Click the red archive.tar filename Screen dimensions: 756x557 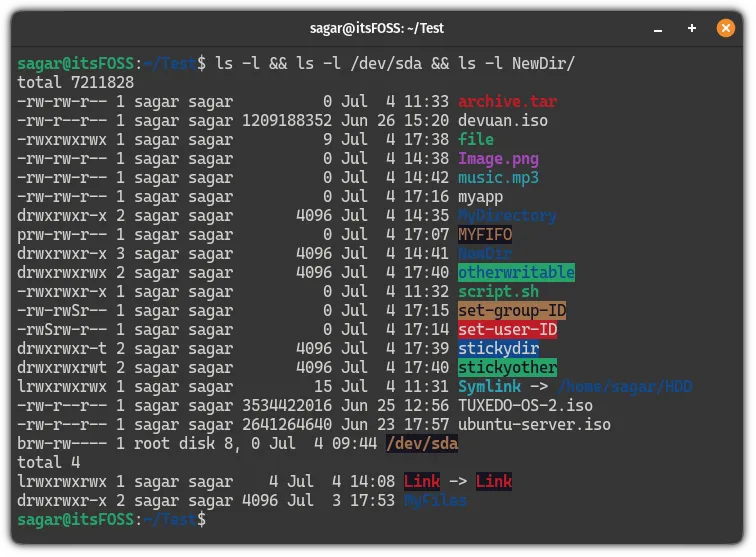click(507, 101)
